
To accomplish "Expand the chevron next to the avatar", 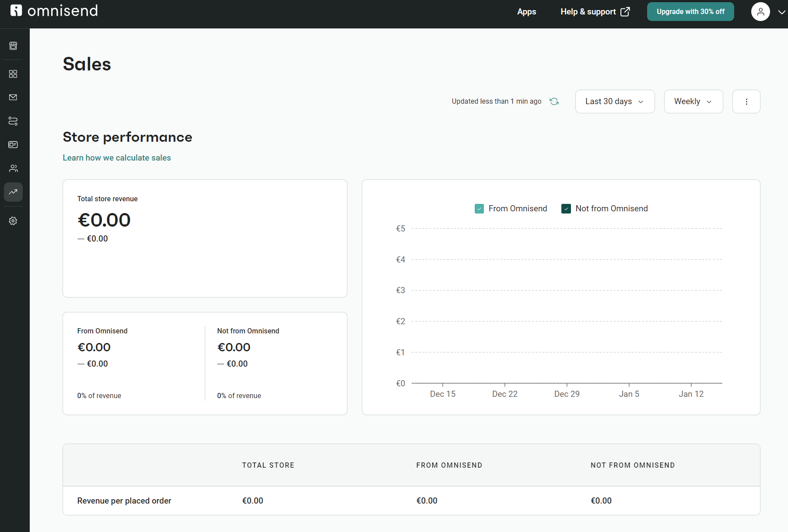I will (781, 12).
